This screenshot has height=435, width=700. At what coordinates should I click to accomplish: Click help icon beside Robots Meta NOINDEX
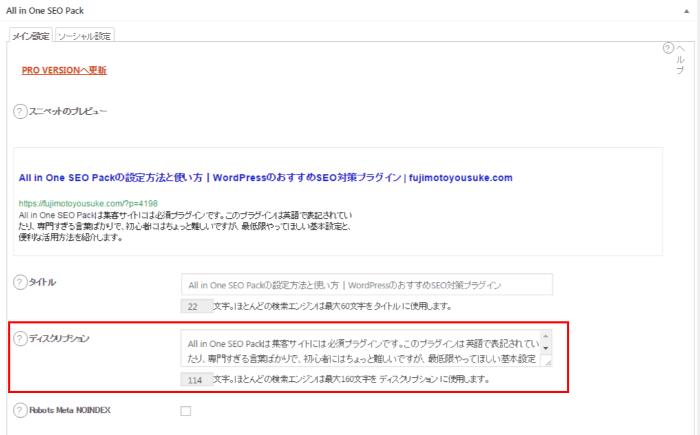coord(20,410)
